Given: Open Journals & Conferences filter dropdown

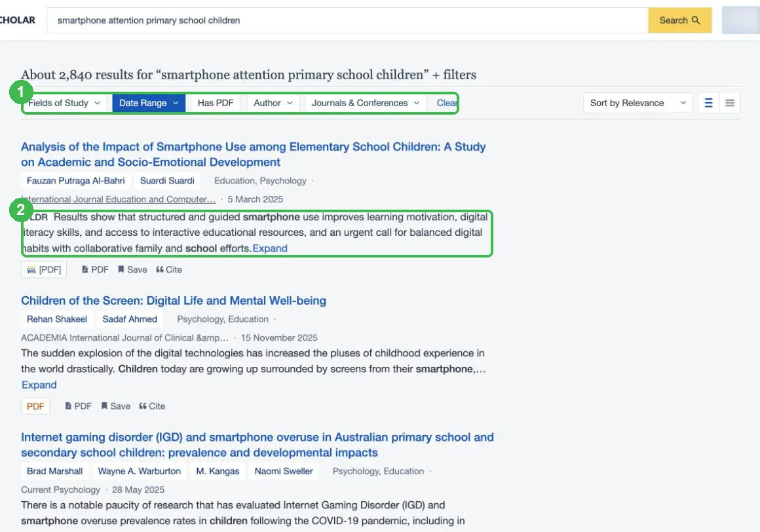Looking at the screenshot, I should [366, 103].
